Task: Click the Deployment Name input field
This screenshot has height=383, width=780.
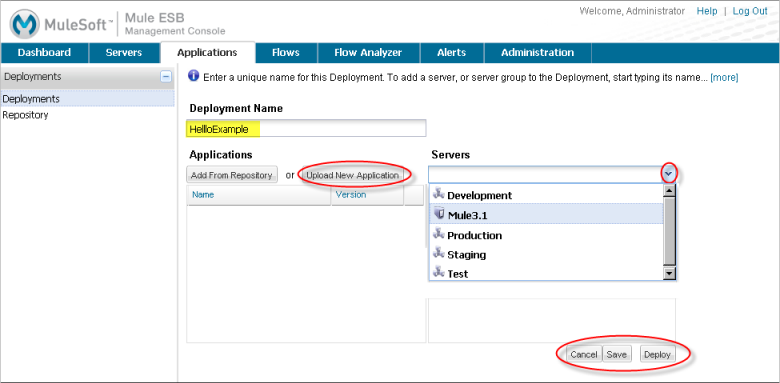Action: [x=306, y=128]
